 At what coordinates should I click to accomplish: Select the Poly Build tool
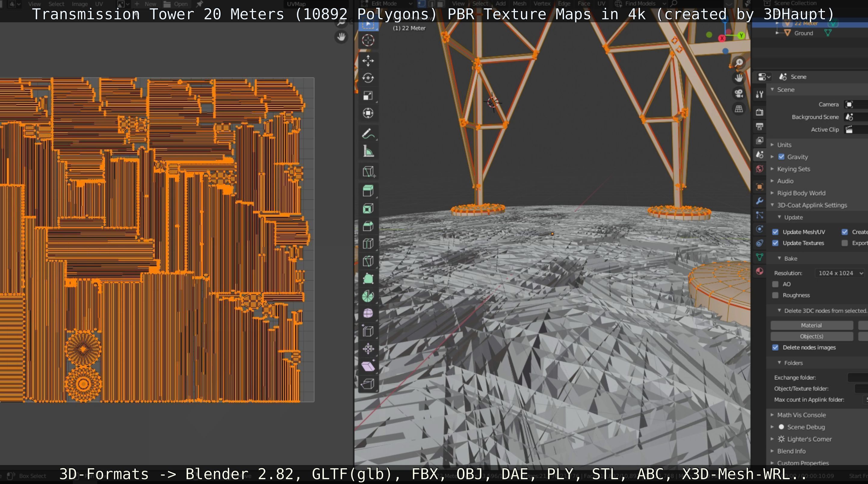368,279
